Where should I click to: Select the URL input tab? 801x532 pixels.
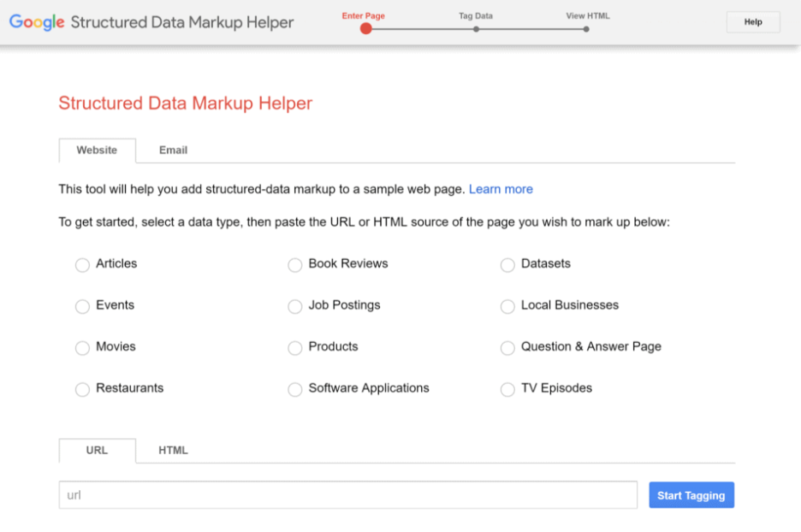97,450
